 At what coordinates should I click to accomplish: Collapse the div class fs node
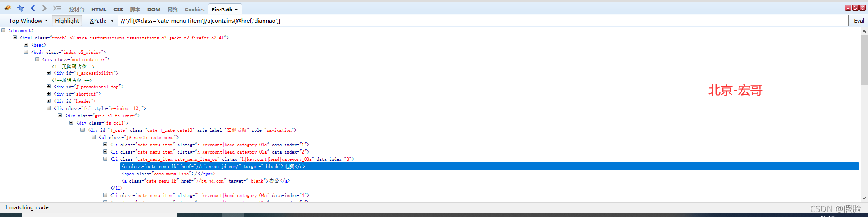click(x=49, y=108)
